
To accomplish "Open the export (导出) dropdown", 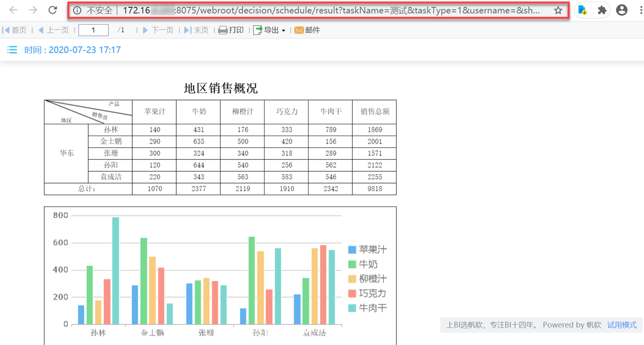I will [269, 30].
